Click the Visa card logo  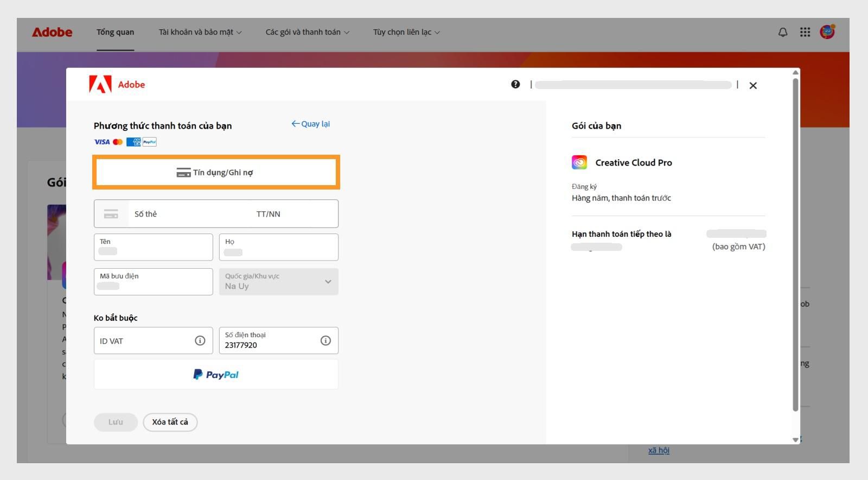tap(102, 142)
